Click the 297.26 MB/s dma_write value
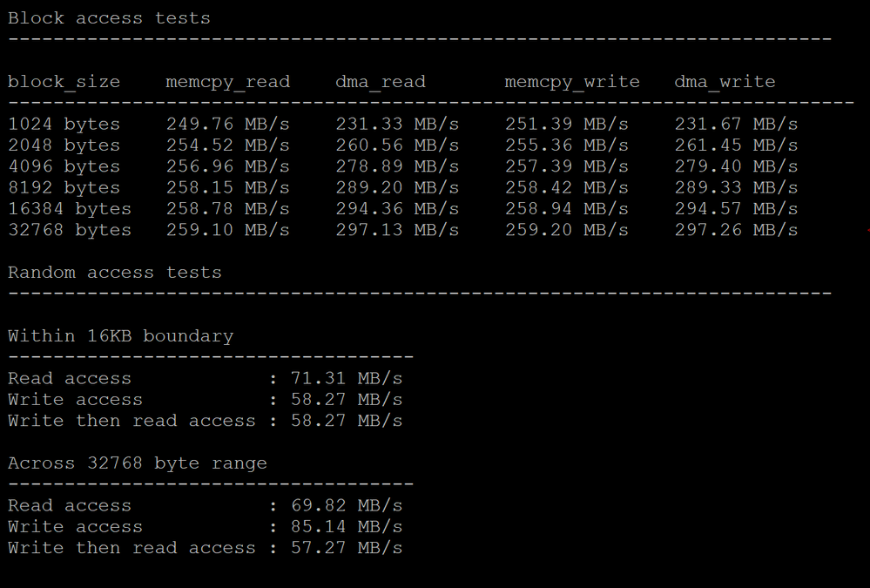The height and width of the screenshot is (588, 870). pos(736,230)
